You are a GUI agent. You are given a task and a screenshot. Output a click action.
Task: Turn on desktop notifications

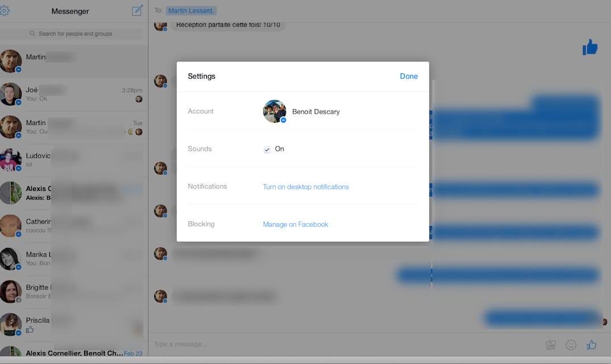point(305,186)
